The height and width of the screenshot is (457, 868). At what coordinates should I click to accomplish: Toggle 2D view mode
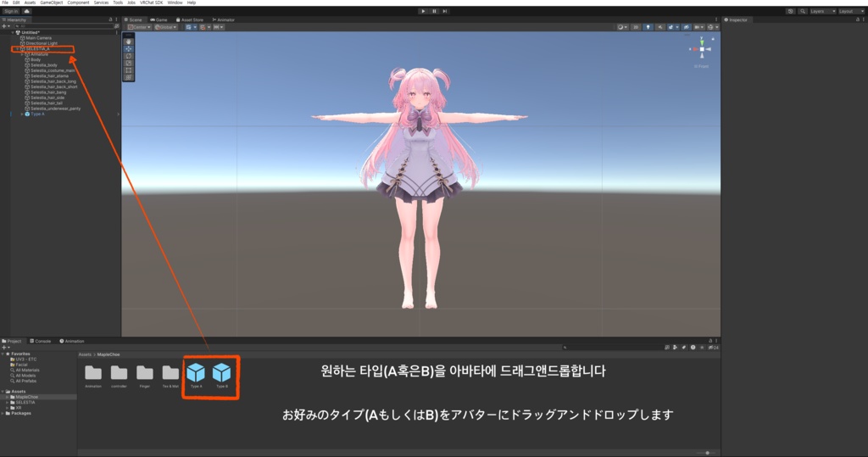(x=636, y=26)
